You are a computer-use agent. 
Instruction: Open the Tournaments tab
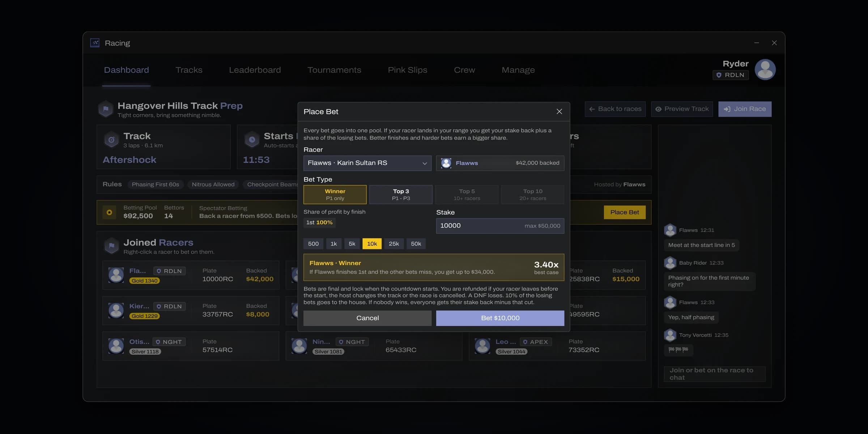click(334, 70)
